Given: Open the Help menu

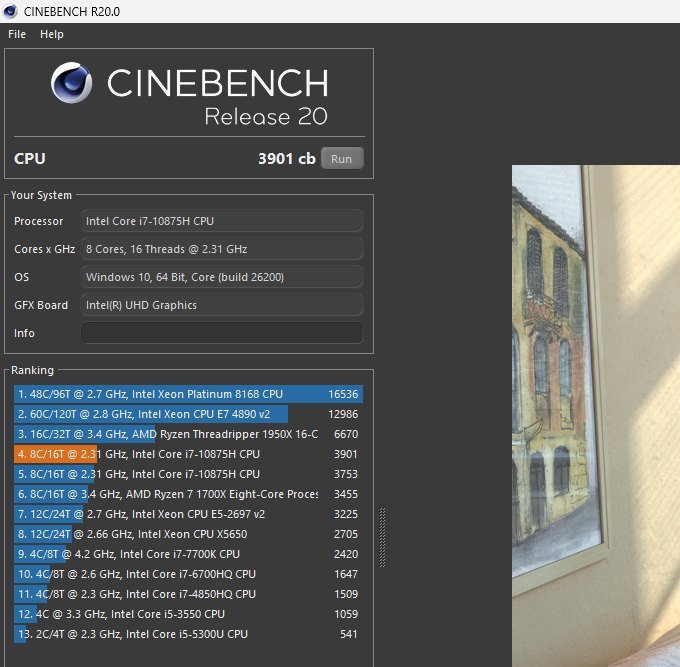Looking at the screenshot, I should 52,34.
